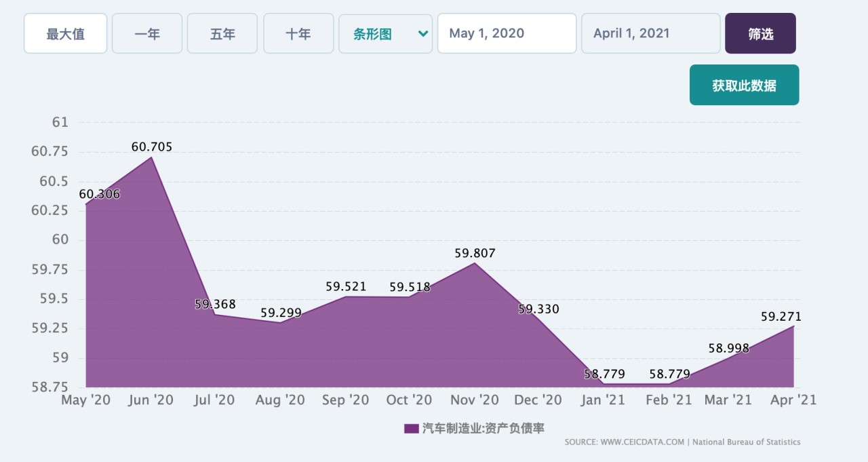Click the Aug '20 data label 59.299
The width and height of the screenshot is (868, 462).
(281, 313)
